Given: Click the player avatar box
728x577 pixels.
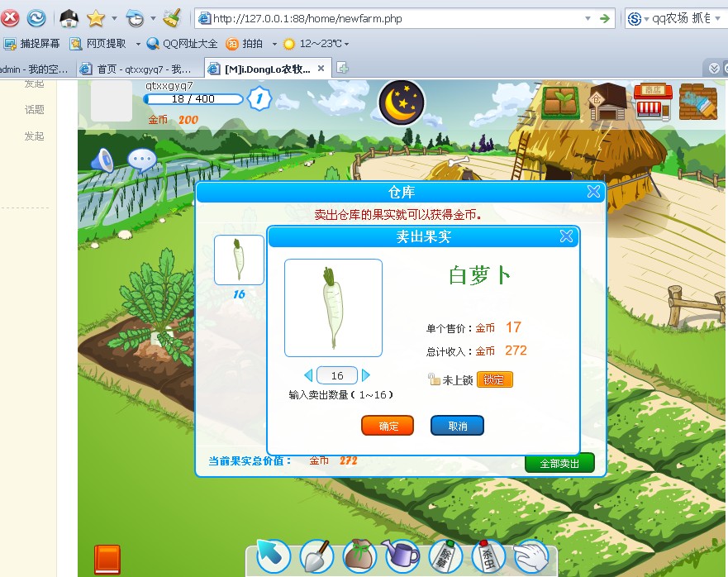Looking at the screenshot, I should (x=112, y=100).
